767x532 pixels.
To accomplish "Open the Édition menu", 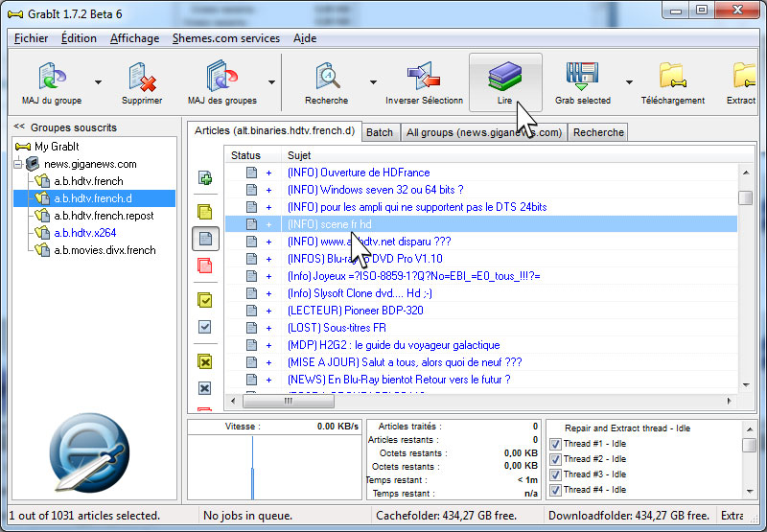I will click(x=79, y=38).
